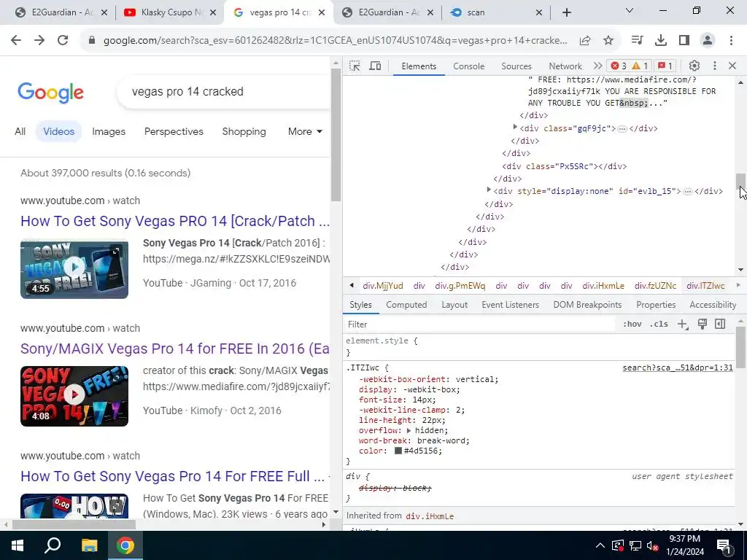Image resolution: width=747 pixels, height=560 pixels.
Task: Expand the div class gqF9jc node
Action: click(x=515, y=127)
